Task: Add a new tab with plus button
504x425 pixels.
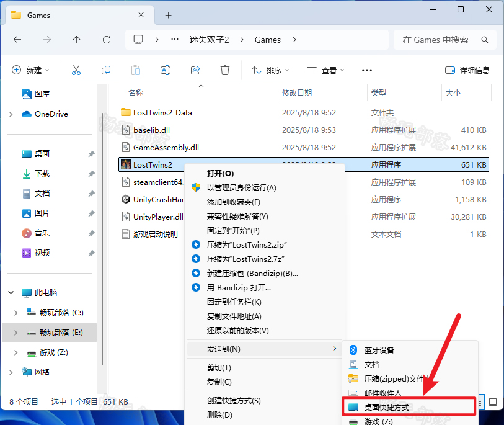Action: click(x=168, y=15)
